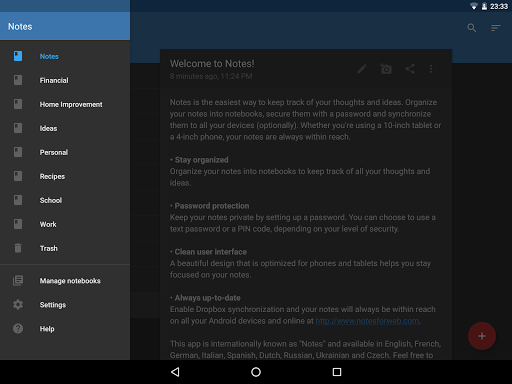Open the Trash bin icon
The width and height of the screenshot is (512, 384).
pos(18,248)
